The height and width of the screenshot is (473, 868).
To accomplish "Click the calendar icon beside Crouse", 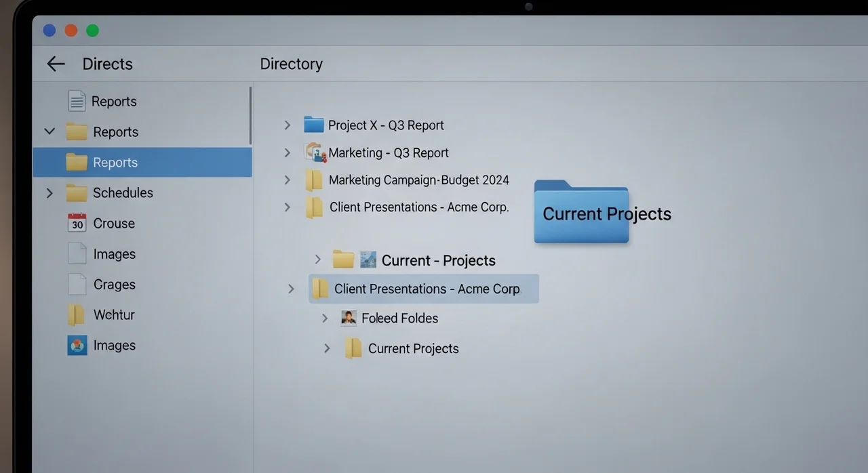I will (77, 223).
